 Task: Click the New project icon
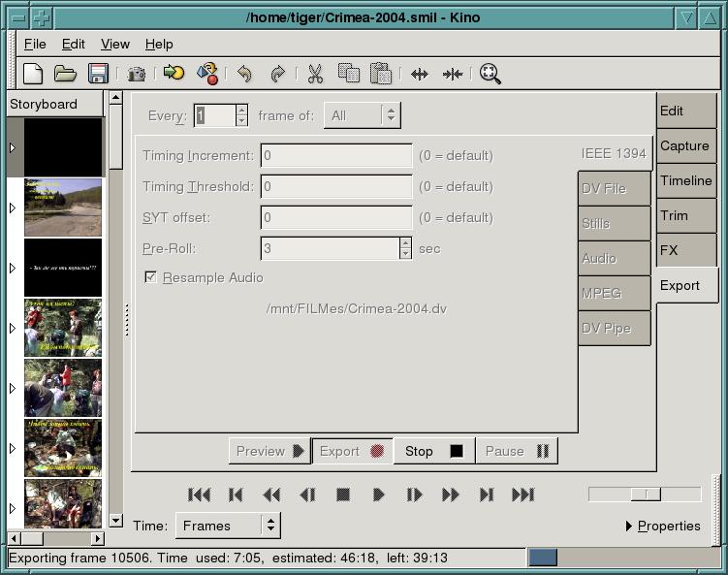(33, 74)
